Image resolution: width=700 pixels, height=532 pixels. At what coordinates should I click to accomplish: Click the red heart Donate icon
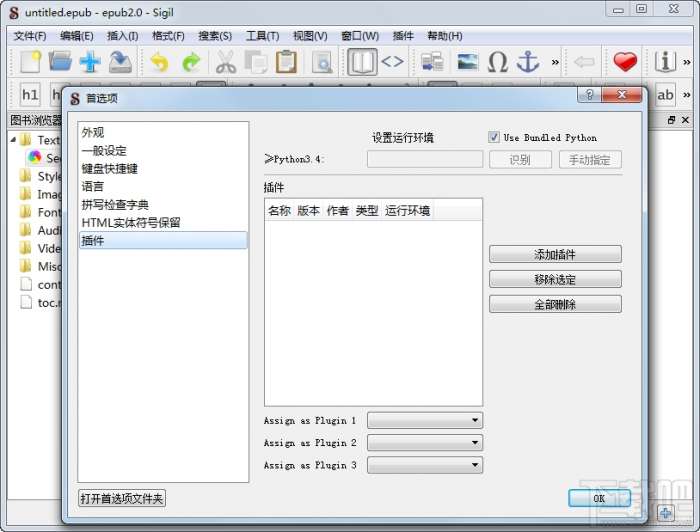(625, 62)
